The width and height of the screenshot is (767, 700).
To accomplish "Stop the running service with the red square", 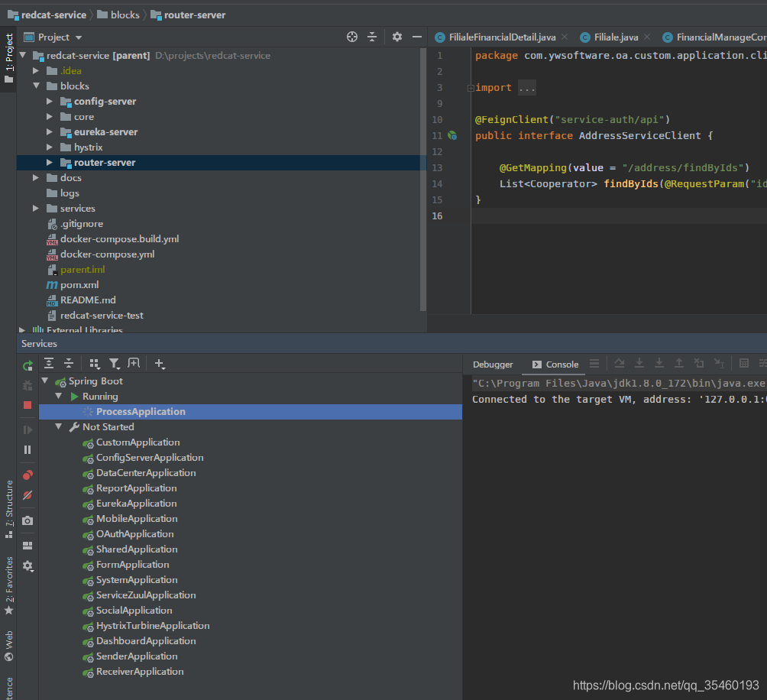I will coord(28,405).
